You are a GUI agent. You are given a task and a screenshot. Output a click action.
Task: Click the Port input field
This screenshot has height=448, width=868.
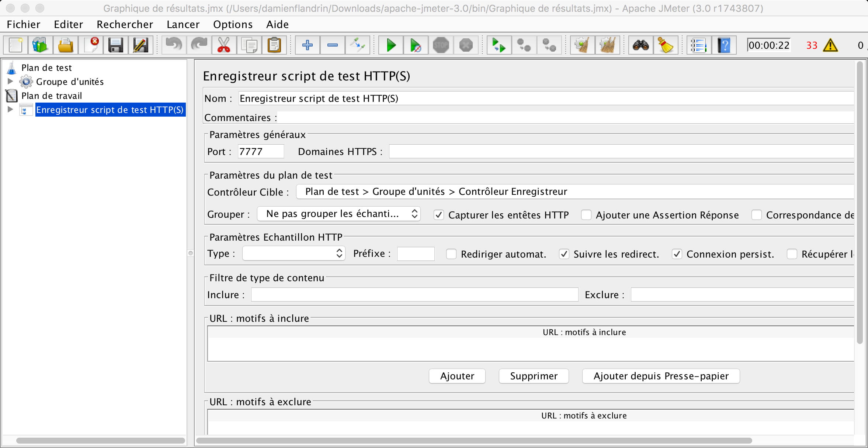[x=261, y=151]
